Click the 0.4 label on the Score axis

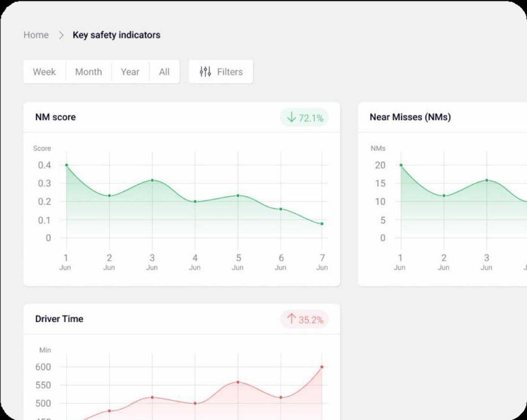44,165
